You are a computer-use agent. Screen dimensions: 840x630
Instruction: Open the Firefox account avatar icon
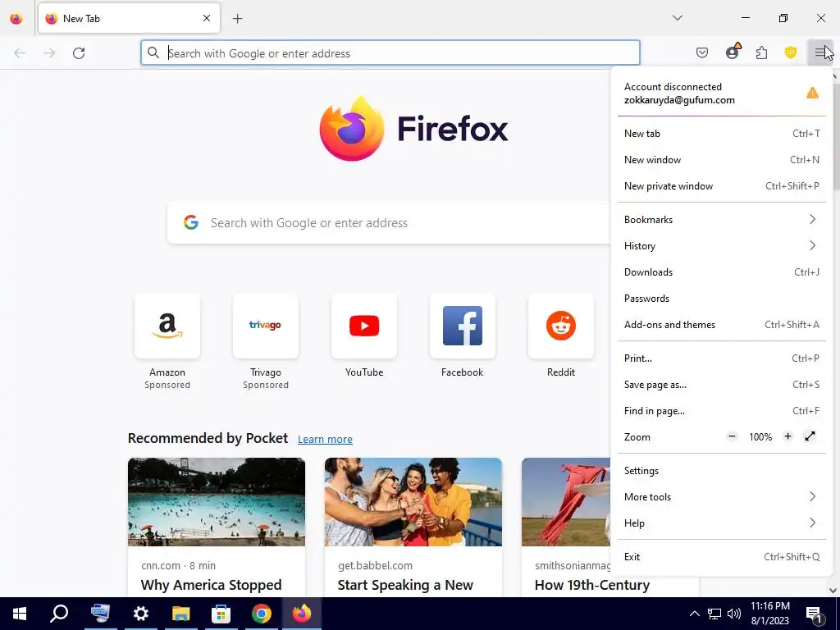[733, 52]
